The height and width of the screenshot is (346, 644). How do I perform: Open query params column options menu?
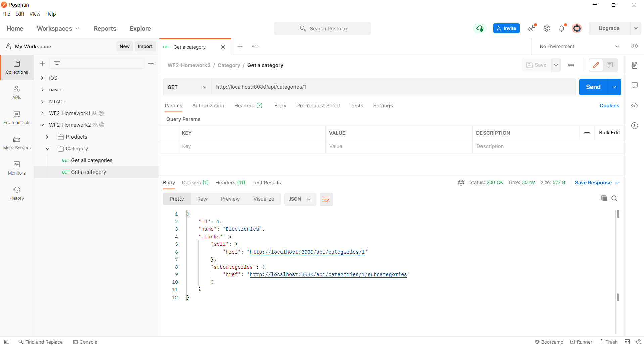[x=587, y=133]
